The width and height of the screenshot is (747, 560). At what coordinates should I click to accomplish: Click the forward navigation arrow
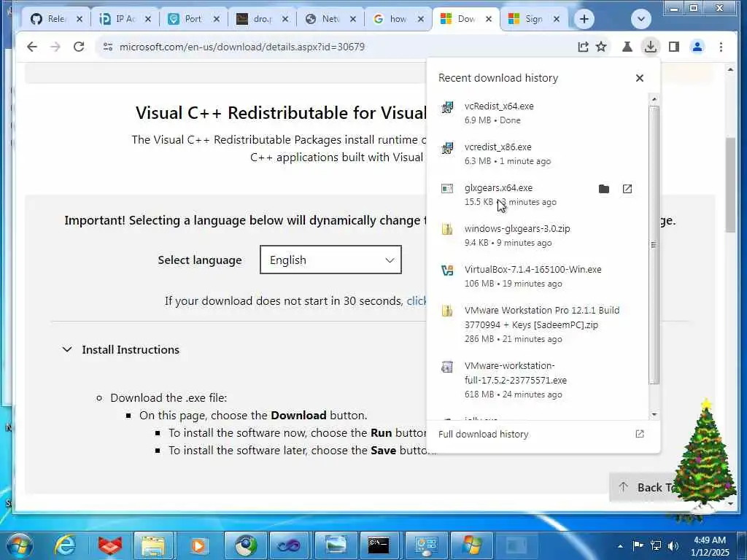[55, 47]
